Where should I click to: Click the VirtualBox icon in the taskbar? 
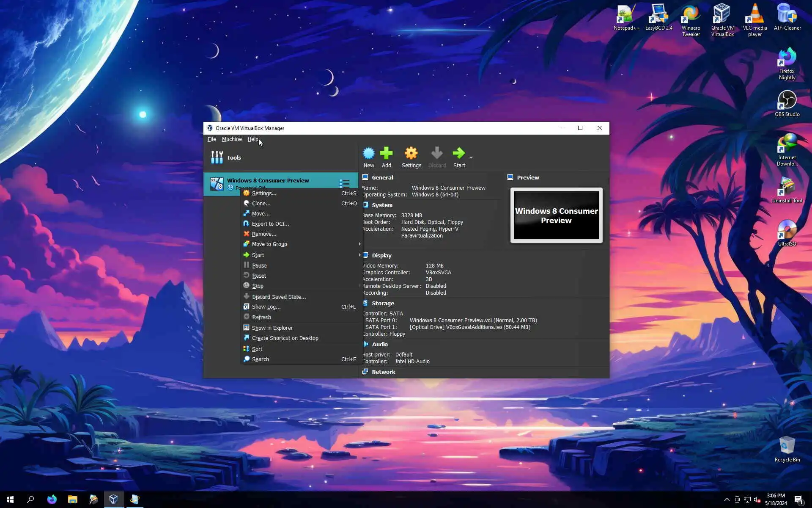click(x=113, y=499)
